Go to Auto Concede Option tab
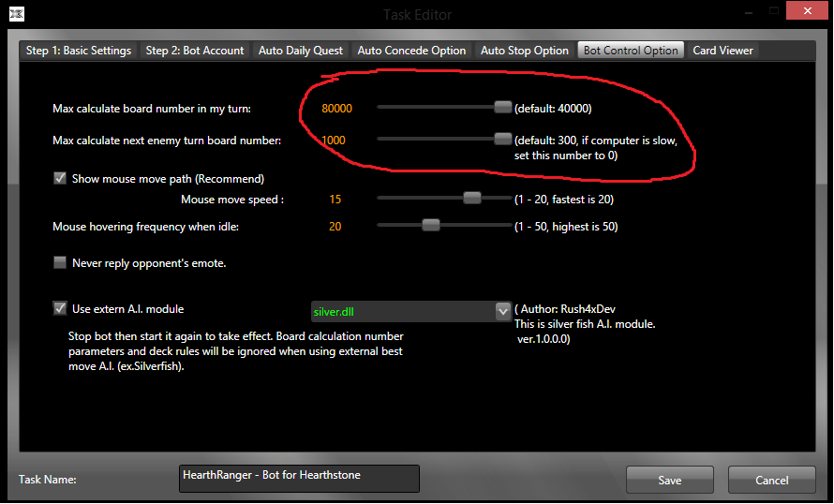Image resolution: width=834 pixels, height=504 pixels. pos(411,51)
